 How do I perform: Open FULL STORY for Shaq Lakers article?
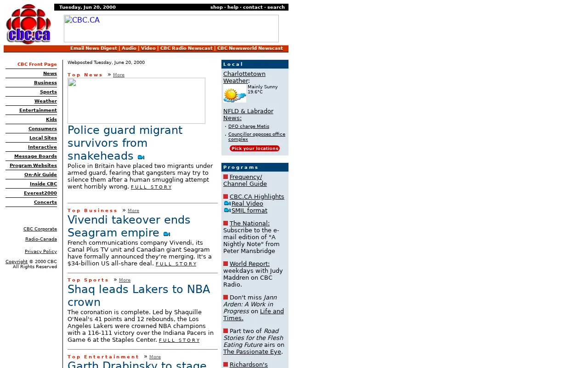coord(179,340)
